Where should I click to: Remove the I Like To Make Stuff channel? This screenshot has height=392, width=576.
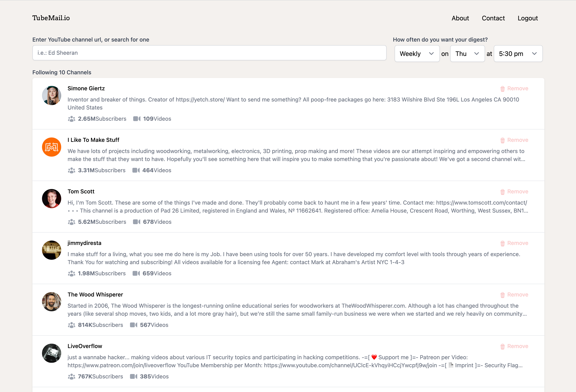pos(514,140)
